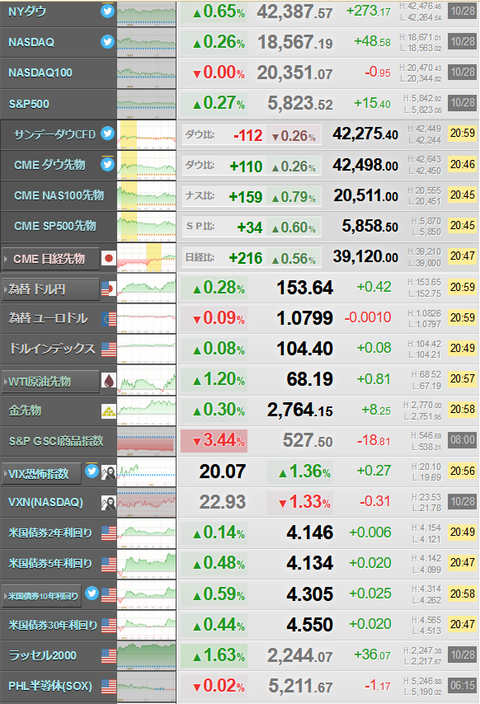
Task: Click the S&P500 value 5,823.52
Action: [300, 104]
